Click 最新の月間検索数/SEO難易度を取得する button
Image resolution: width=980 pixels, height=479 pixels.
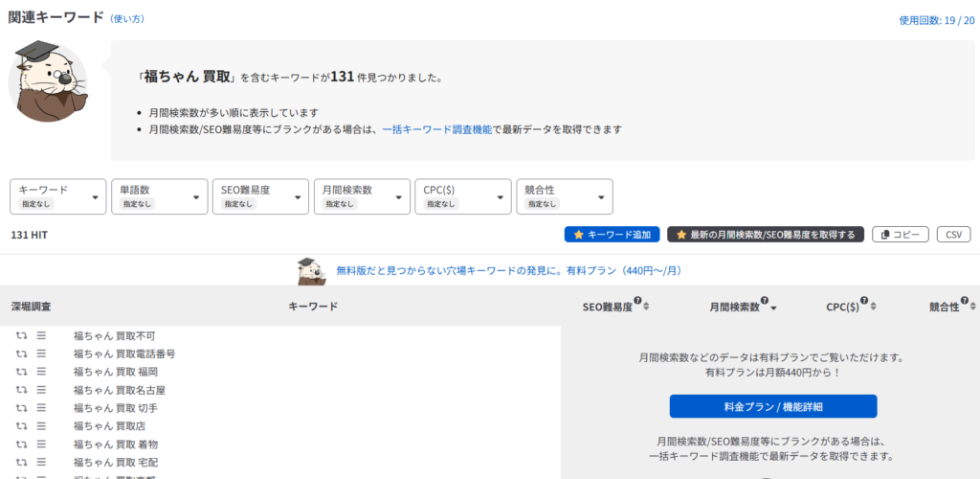pyautogui.click(x=766, y=235)
